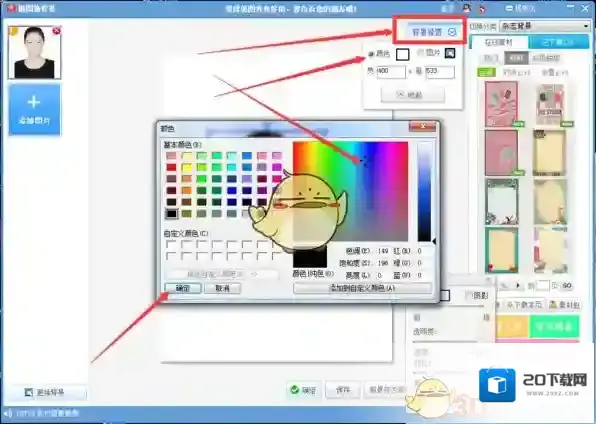Click 添加到自定义颜色 button
The image size is (596, 424).
[x=362, y=288]
